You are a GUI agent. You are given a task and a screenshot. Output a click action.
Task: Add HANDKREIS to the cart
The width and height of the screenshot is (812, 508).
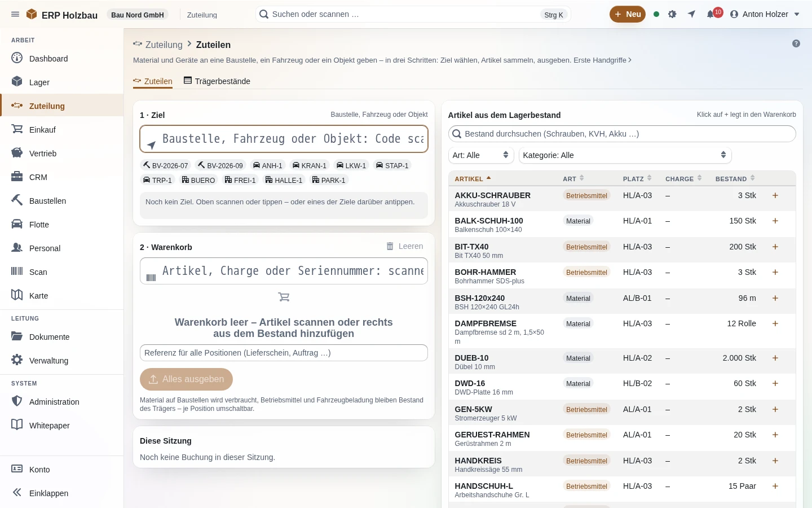775,461
